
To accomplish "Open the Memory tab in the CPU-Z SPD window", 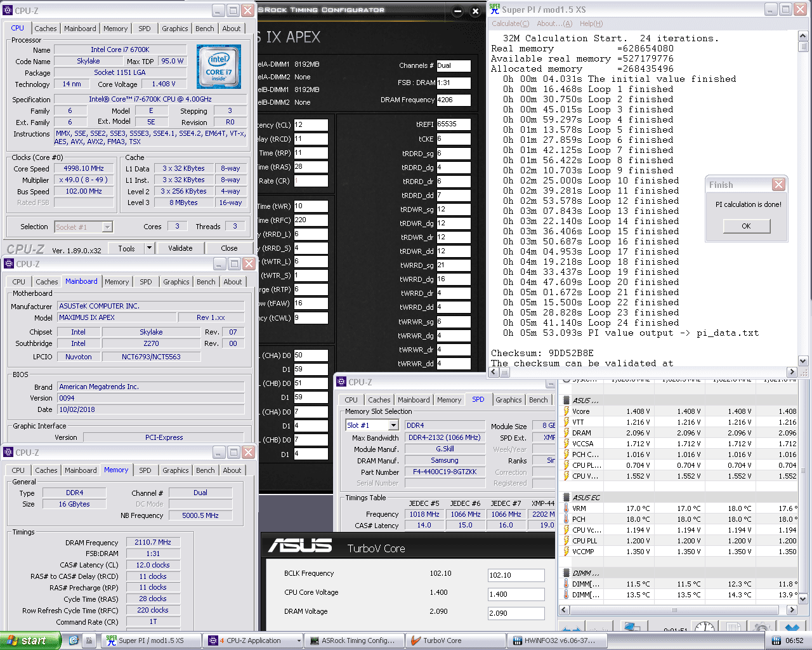I will point(449,400).
